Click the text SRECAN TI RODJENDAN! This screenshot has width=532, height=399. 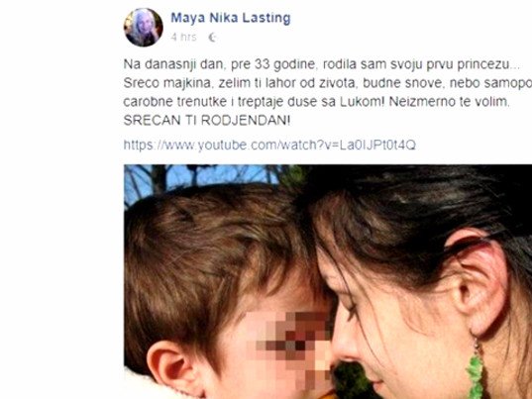pyautogui.click(x=207, y=121)
